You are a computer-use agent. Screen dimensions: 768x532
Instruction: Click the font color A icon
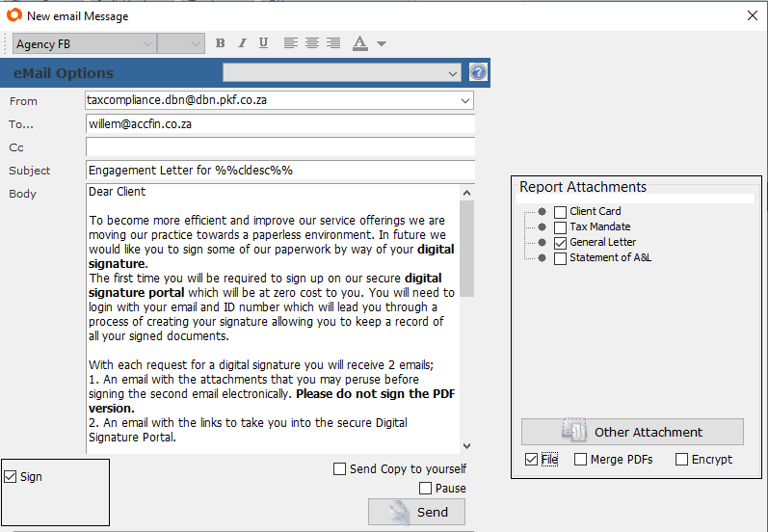pyautogui.click(x=360, y=43)
